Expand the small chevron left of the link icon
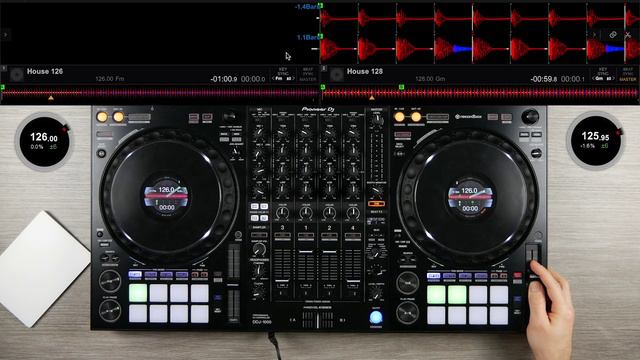640x360 pixels. coord(594,35)
